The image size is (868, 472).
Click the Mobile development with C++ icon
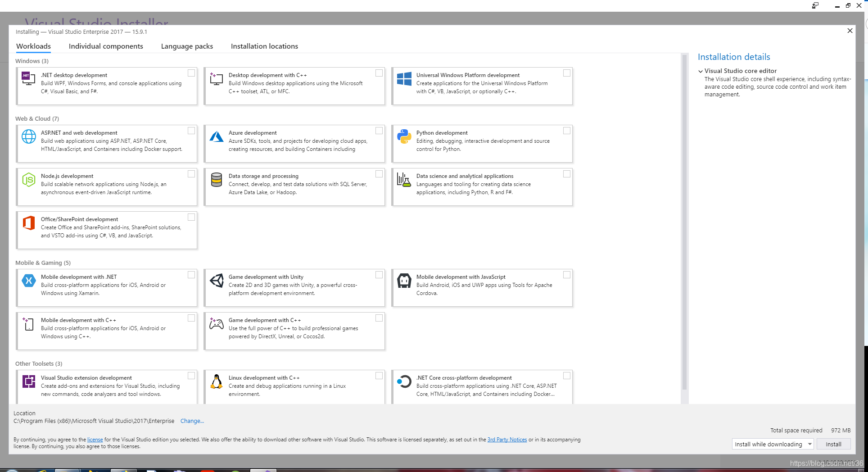29,324
